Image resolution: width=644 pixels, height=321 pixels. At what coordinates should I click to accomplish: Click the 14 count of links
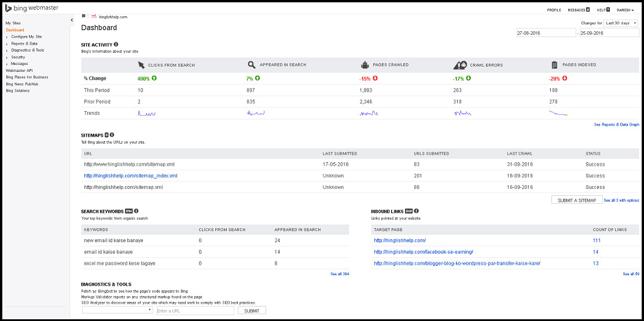595,252
